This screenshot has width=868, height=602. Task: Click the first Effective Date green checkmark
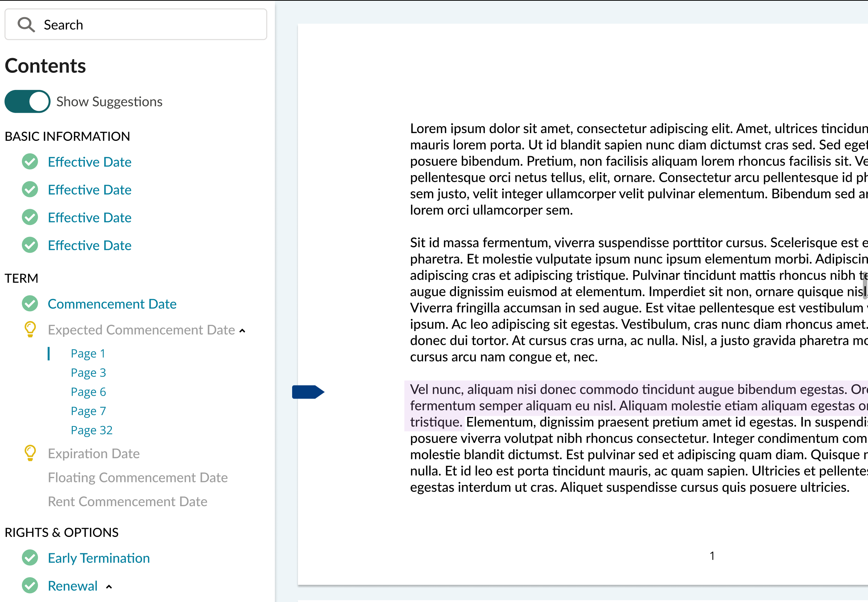pyautogui.click(x=30, y=162)
